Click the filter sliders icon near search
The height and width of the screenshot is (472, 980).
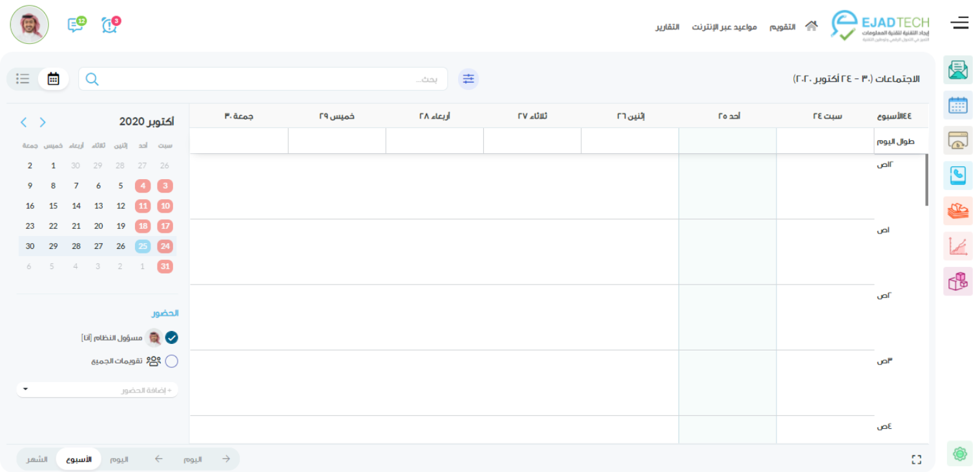468,79
